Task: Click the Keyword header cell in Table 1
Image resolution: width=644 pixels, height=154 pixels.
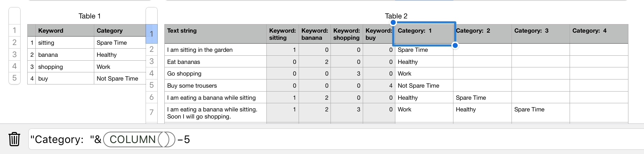Action: pyautogui.click(x=64, y=31)
